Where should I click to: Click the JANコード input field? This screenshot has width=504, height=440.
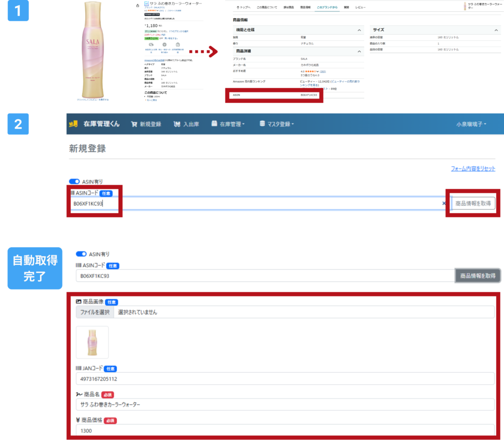(285, 379)
